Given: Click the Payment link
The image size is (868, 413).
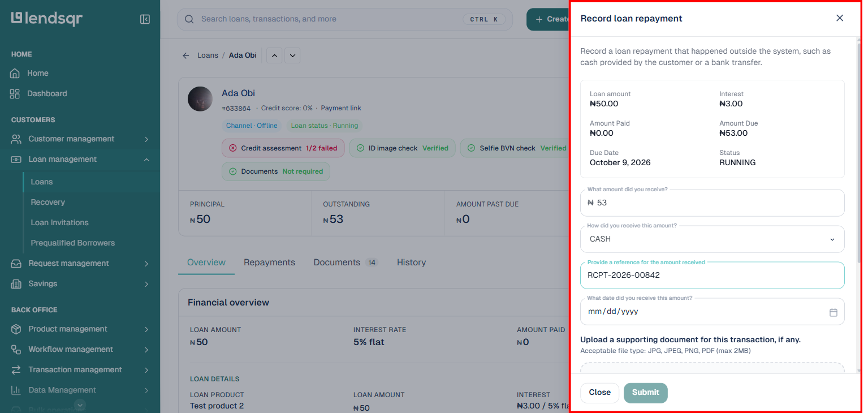Looking at the screenshot, I should 341,108.
